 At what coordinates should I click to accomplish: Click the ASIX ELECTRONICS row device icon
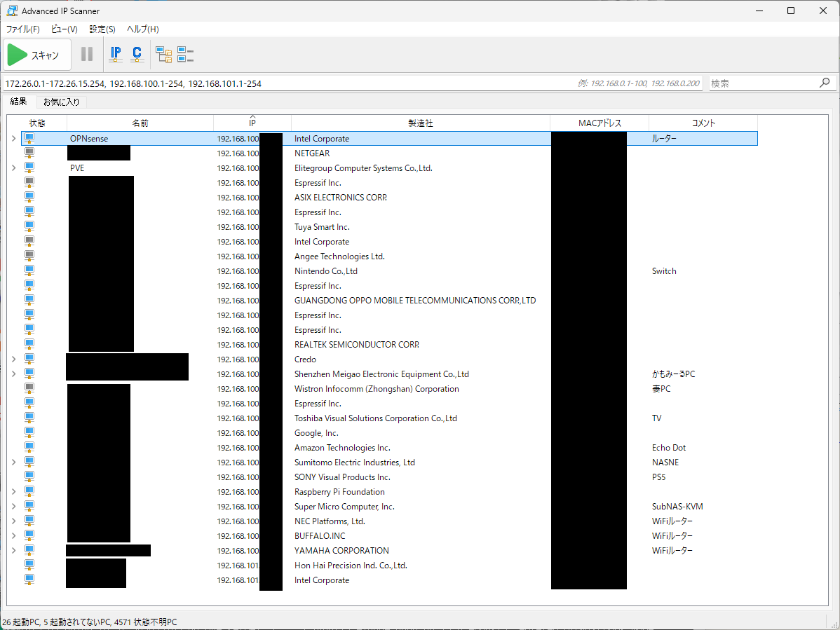click(x=29, y=198)
